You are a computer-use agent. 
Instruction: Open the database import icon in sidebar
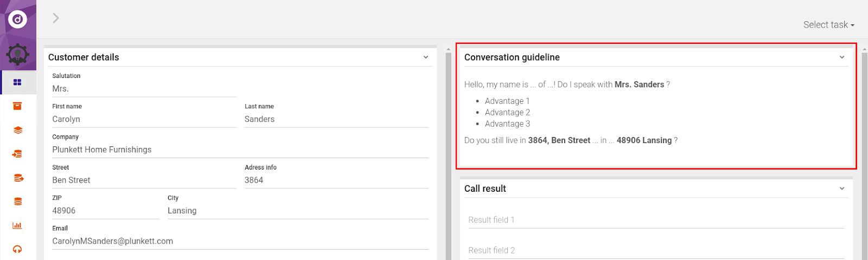(17, 154)
